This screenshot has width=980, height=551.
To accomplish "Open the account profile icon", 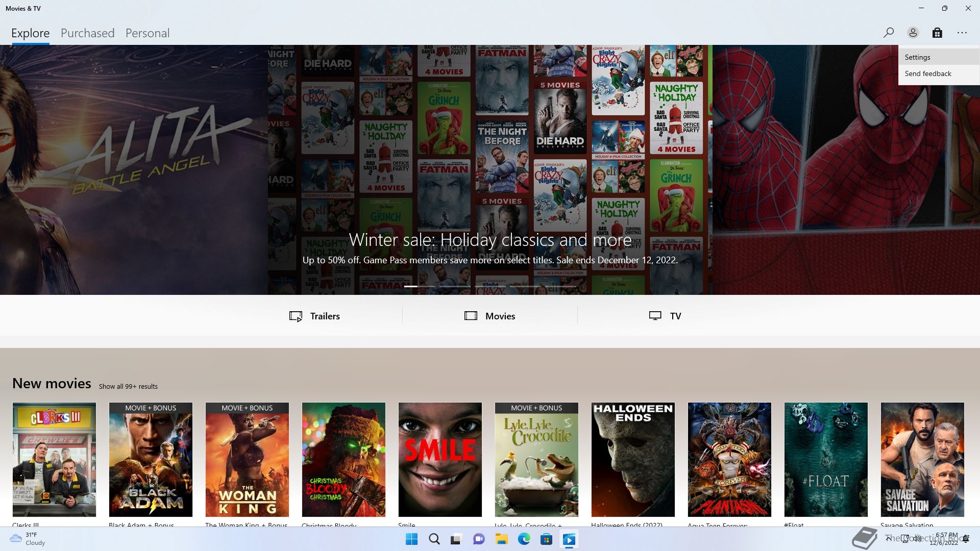I will [x=913, y=33].
